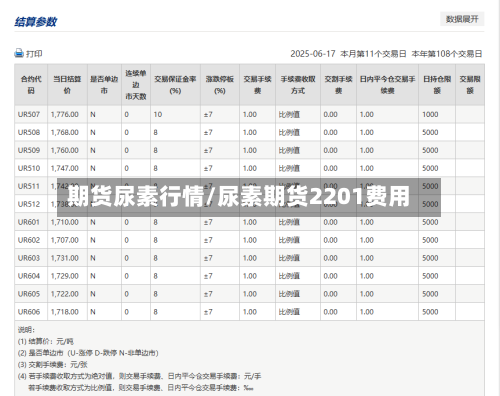The height and width of the screenshot is (396, 500).
Task: Click the 日持仓限额 column header
Action: pos(437,85)
